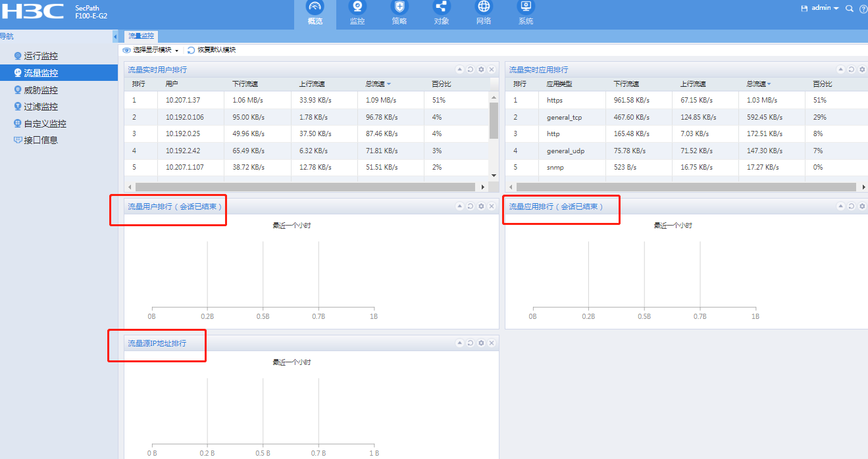
Task: Close the 流量源IP地址排行 panel
Action: pos(492,343)
